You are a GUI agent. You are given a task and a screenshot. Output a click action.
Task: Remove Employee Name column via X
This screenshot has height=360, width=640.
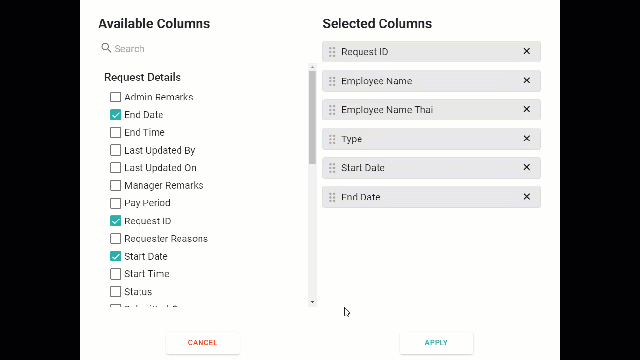pyautogui.click(x=527, y=80)
